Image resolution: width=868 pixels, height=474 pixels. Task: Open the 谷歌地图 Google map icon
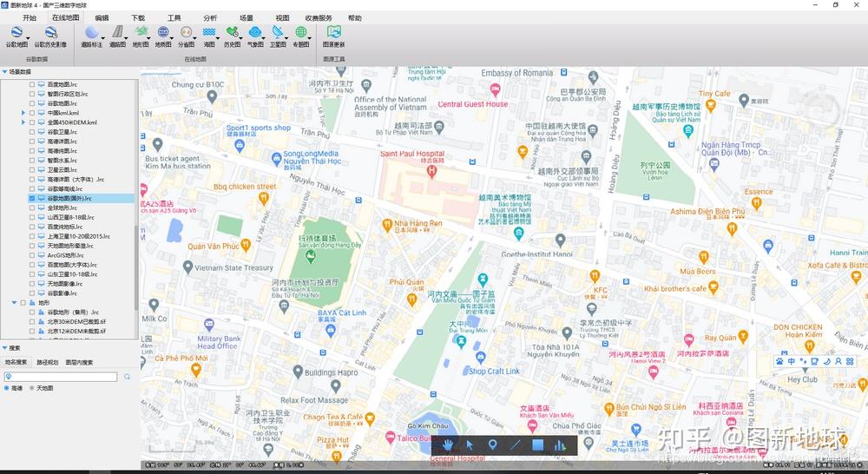(x=16, y=32)
